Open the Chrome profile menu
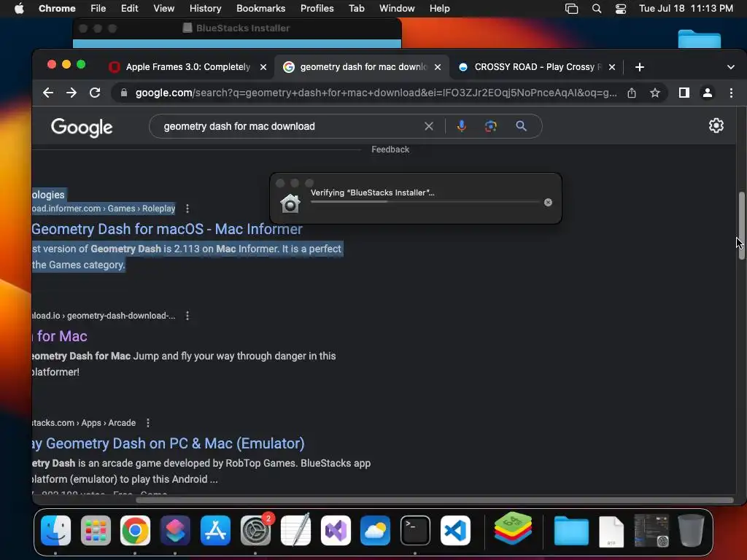Image resolution: width=747 pixels, height=560 pixels. [x=708, y=93]
